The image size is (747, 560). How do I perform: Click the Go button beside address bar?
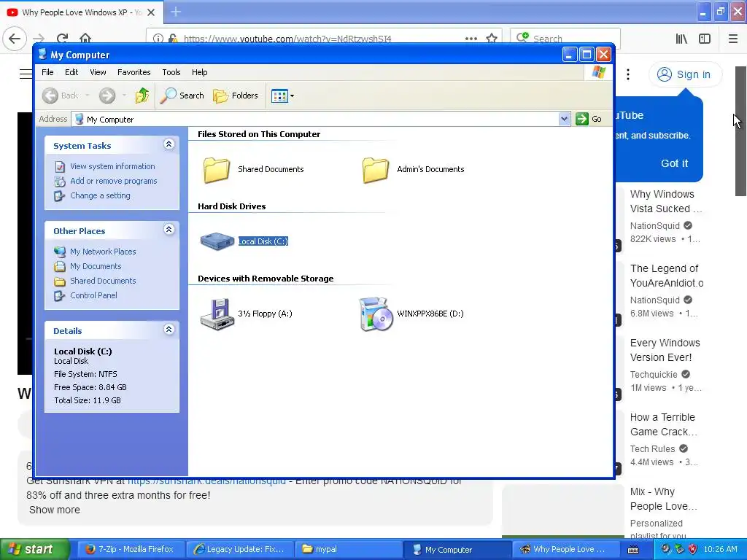tap(589, 119)
